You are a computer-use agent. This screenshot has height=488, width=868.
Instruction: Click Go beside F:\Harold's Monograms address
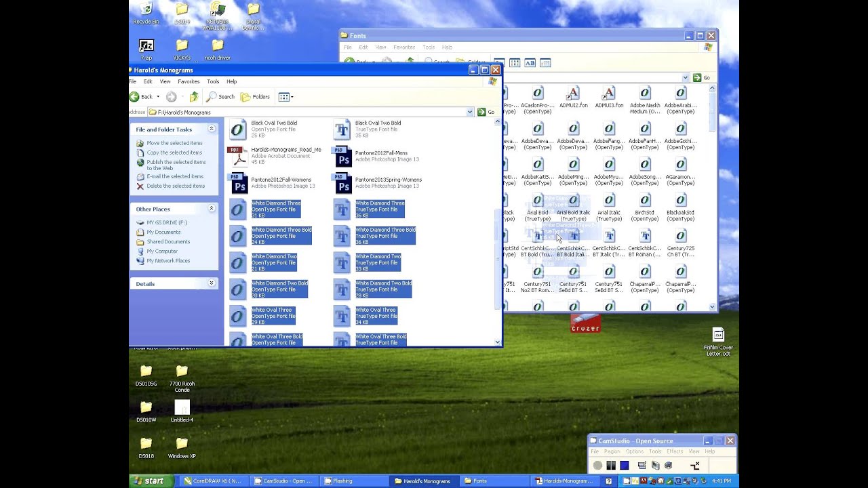[486, 112]
